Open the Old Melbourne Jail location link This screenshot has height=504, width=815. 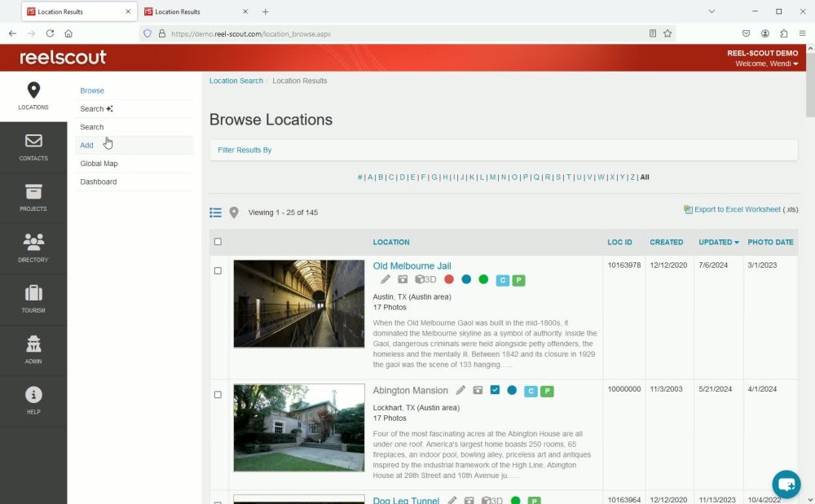point(412,265)
